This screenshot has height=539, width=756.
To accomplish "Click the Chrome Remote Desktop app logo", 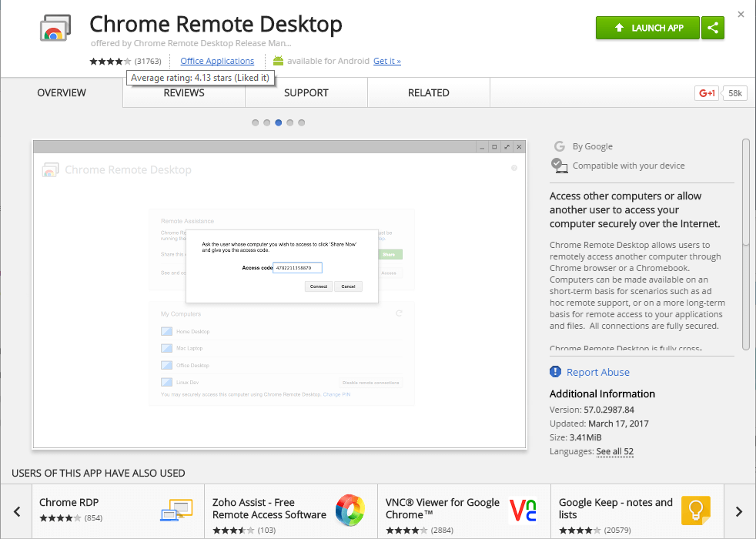I will [x=55, y=28].
